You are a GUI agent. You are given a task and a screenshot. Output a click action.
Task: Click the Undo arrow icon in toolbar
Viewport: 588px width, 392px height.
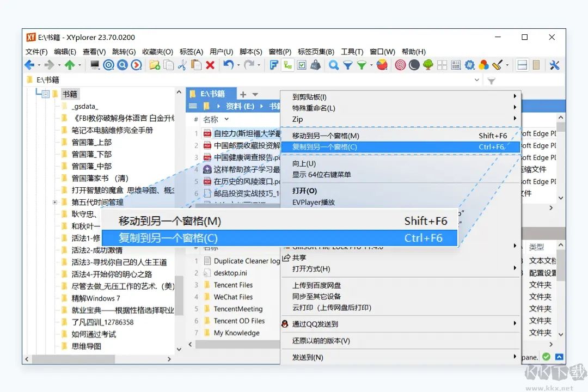[x=229, y=65]
